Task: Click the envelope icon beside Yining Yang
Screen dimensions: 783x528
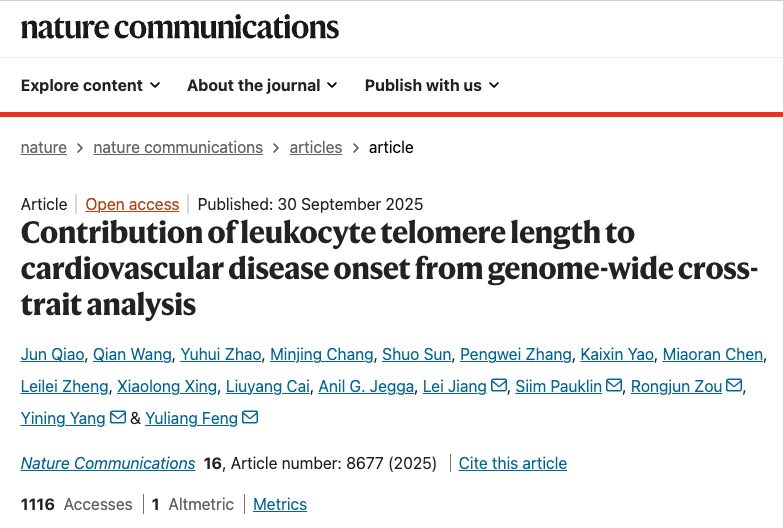Action: pyautogui.click(x=118, y=418)
